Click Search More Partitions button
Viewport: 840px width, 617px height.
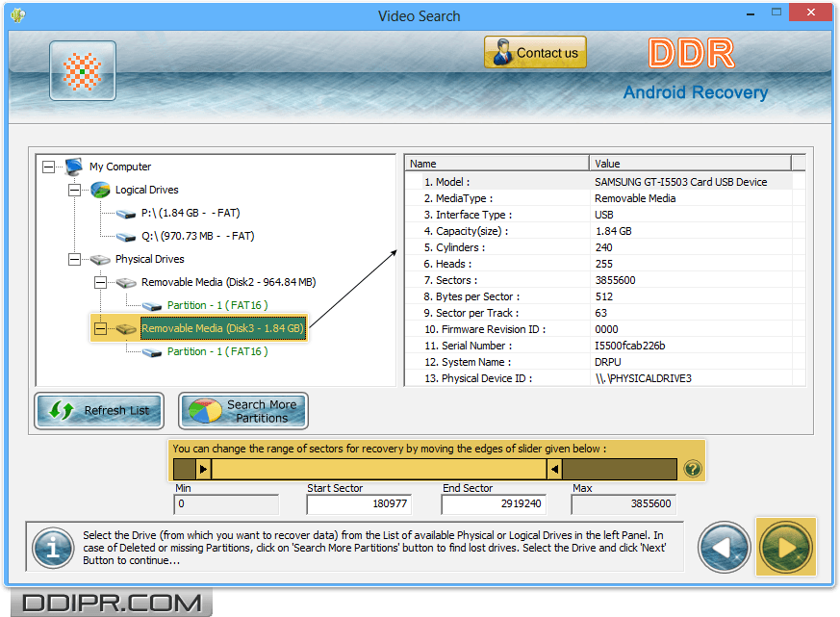(243, 411)
